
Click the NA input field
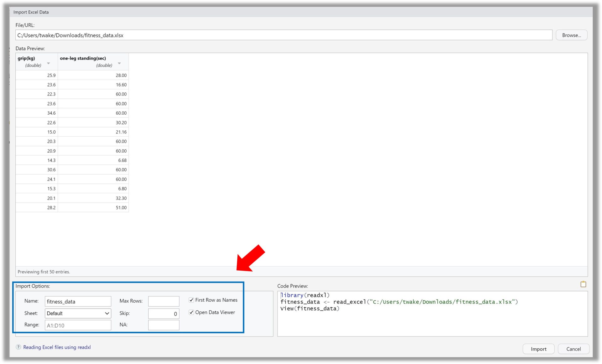point(164,325)
